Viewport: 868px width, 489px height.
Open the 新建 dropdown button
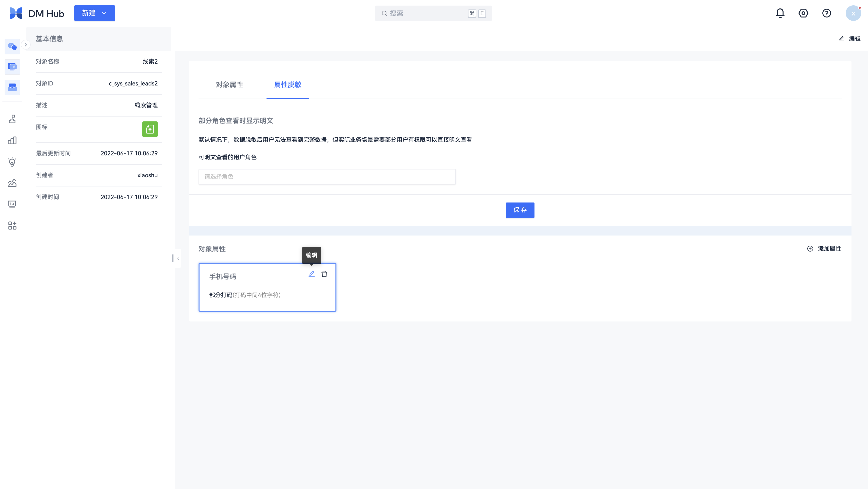[94, 13]
